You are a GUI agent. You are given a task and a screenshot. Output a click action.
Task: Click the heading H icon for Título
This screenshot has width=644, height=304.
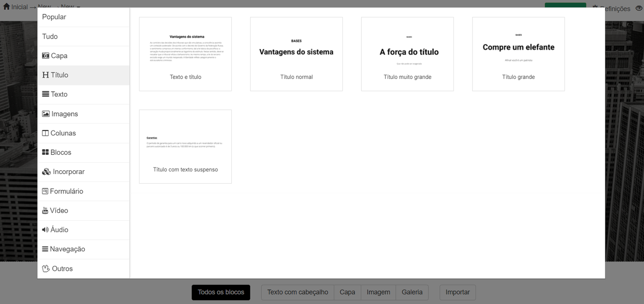coord(46,75)
